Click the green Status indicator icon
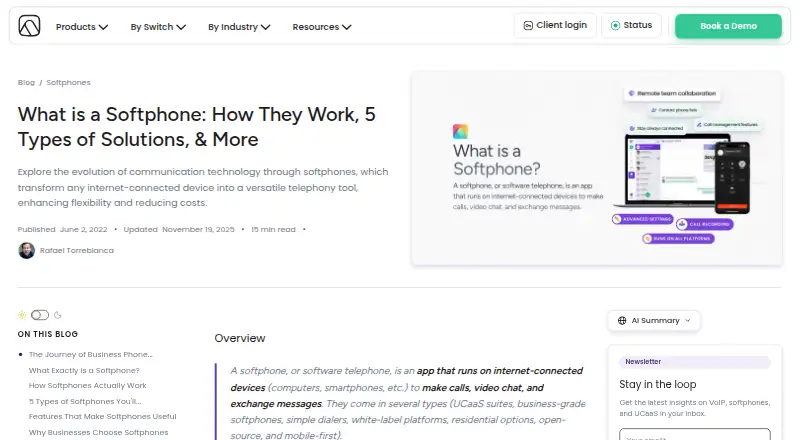The height and width of the screenshot is (440, 800). tap(615, 26)
